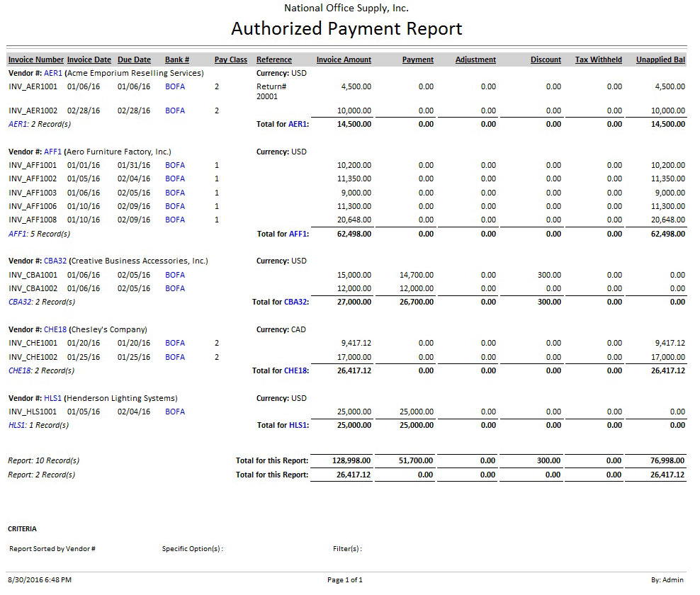
Task: Click BOFA link on invoice INV_AER1001 row
Action: 175,86
